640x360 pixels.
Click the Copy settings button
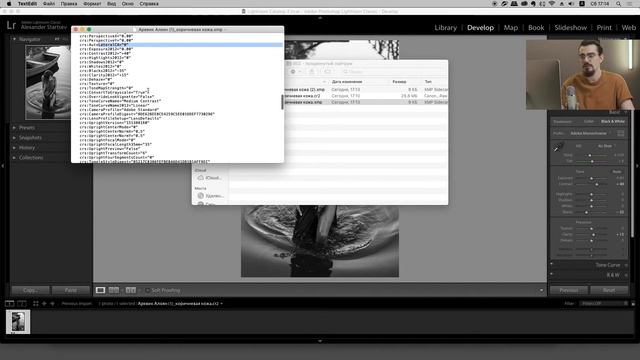(30, 290)
